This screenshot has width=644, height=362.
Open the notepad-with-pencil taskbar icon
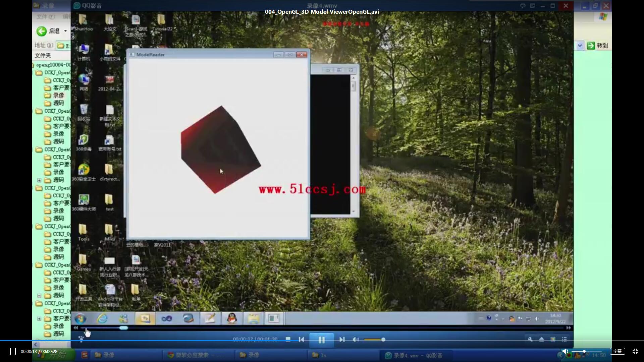click(x=210, y=318)
